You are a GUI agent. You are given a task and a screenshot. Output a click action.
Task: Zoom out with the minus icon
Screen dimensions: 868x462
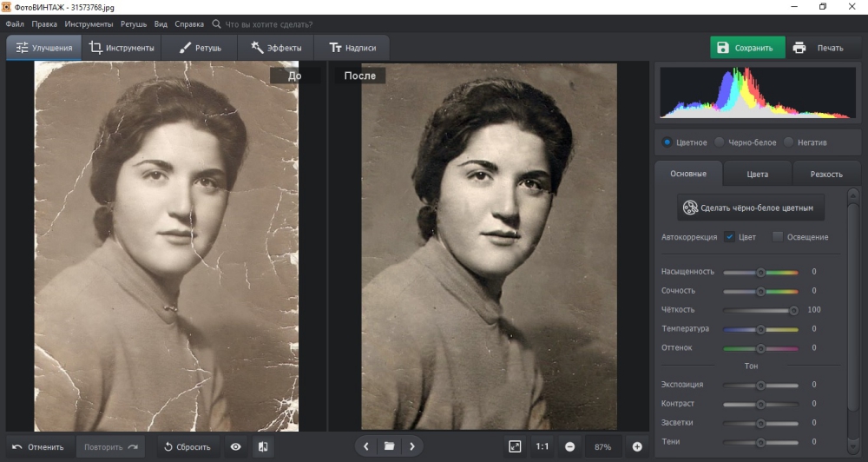(570, 446)
